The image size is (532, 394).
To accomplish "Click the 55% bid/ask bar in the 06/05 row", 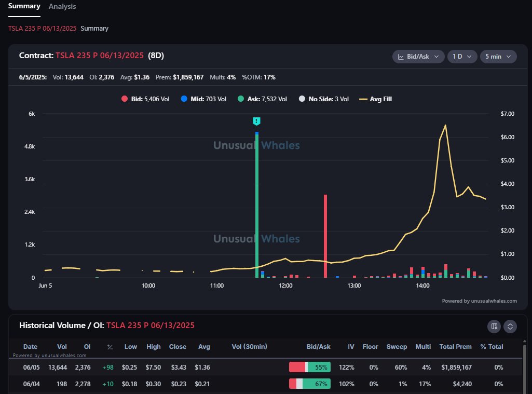I will pos(310,367).
